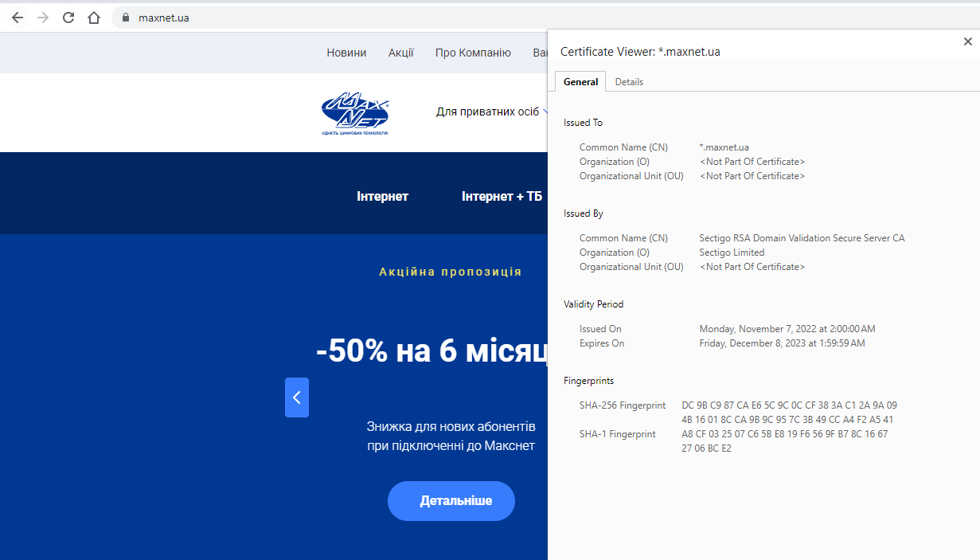Click the Fingerprints heading

589,381
